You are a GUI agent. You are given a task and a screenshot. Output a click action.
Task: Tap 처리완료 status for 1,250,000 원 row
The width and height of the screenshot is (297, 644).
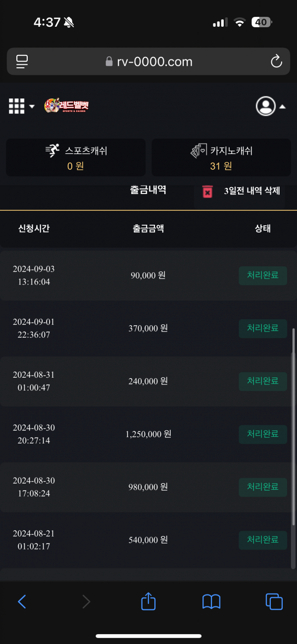coord(263,434)
